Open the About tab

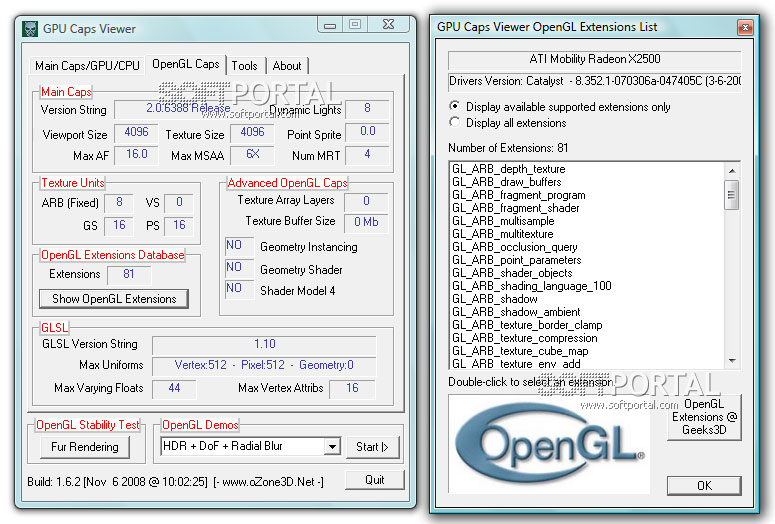(287, 66)
